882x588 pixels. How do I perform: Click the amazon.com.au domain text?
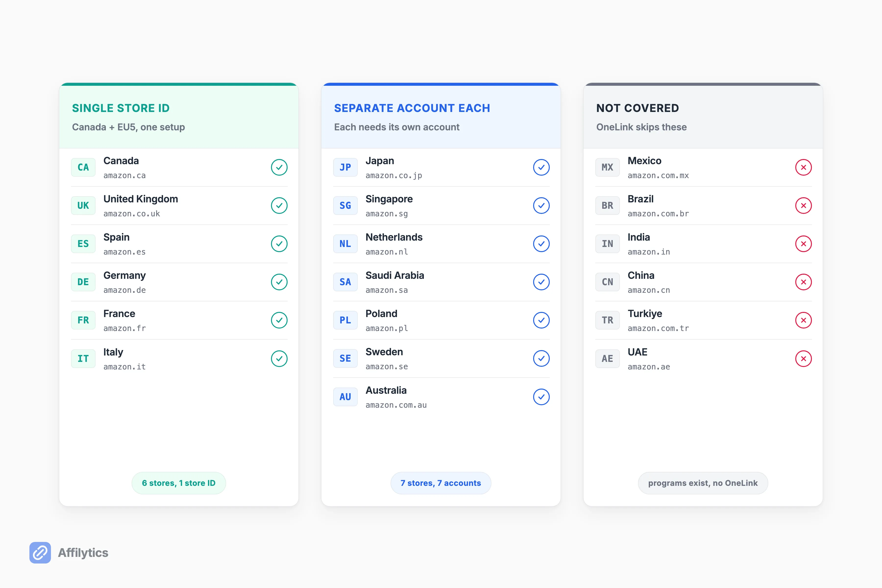pyautogui.click(x=396, y=405)
